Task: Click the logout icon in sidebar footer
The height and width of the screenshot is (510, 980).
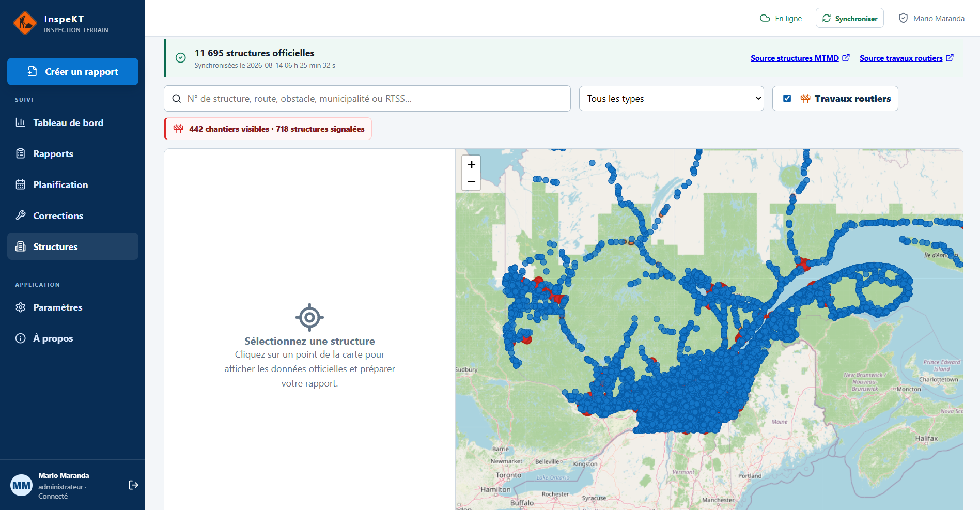Action: pyautogui.click(x=133, y=485)
